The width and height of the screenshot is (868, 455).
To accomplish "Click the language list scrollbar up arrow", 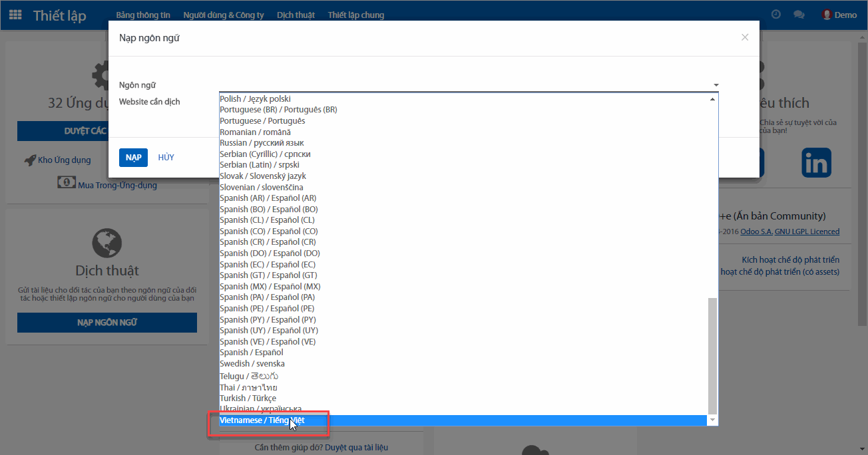I will click(x=712, y=99).
